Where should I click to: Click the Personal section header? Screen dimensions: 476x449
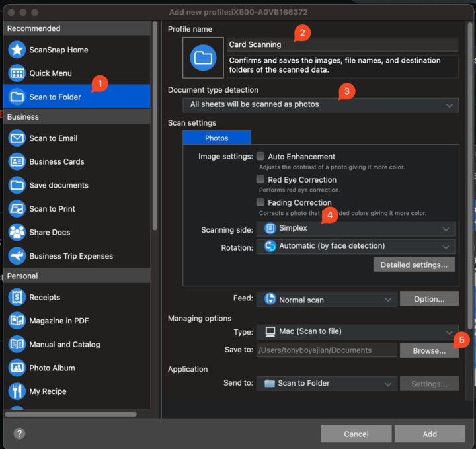click(77, 276)
